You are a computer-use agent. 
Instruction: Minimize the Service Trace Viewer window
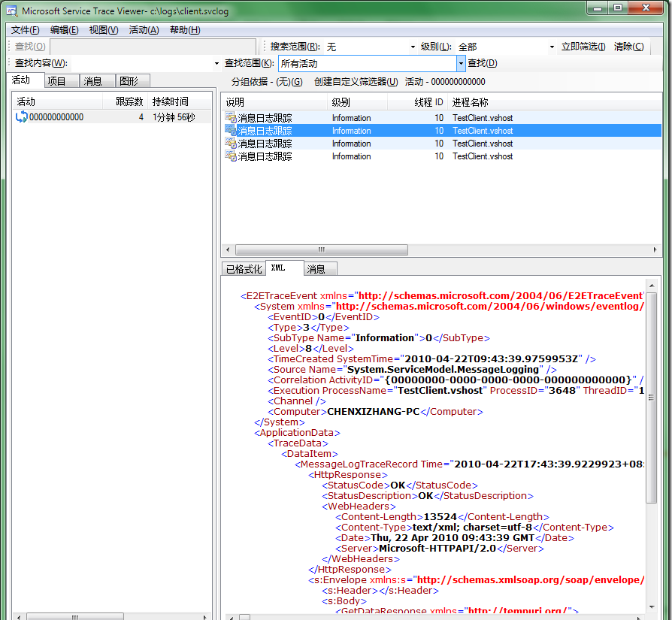coord(598,8)
